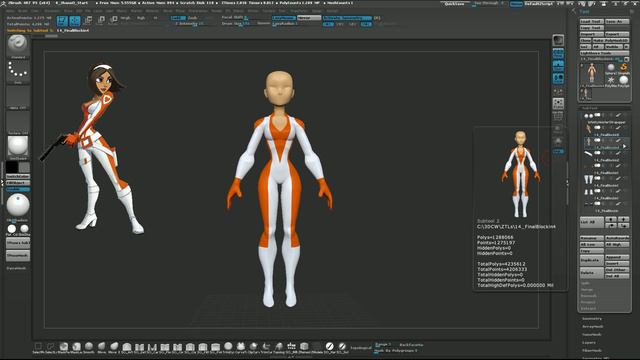Image resolution: width=640 pixels, height=360 pixels.
Task: Click the BPR render icon
Action: coord(558,40)
